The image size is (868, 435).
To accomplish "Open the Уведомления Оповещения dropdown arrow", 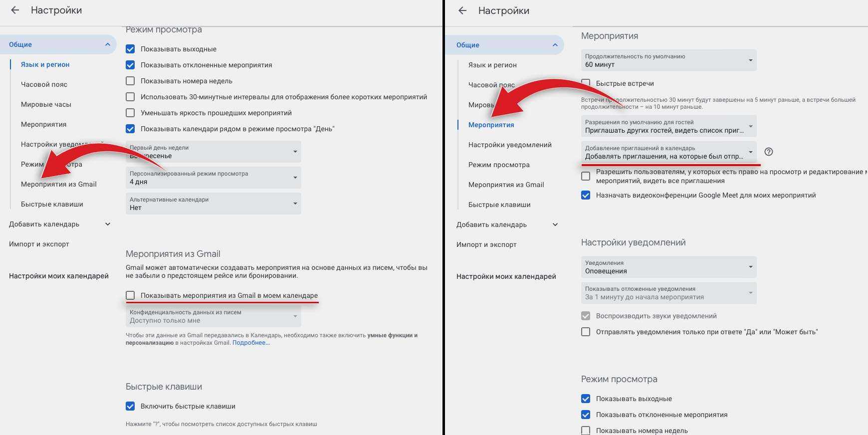I will (x=750, y=267).
